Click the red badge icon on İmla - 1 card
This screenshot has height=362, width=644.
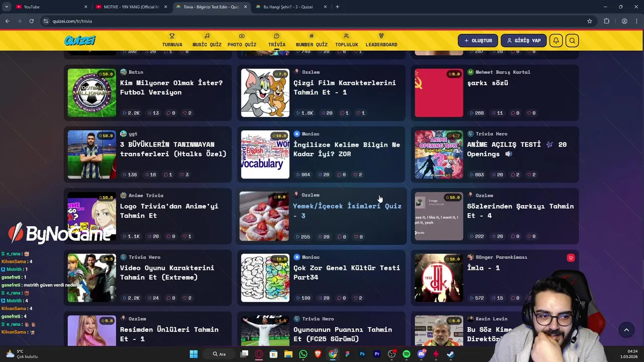pos(571,258)
